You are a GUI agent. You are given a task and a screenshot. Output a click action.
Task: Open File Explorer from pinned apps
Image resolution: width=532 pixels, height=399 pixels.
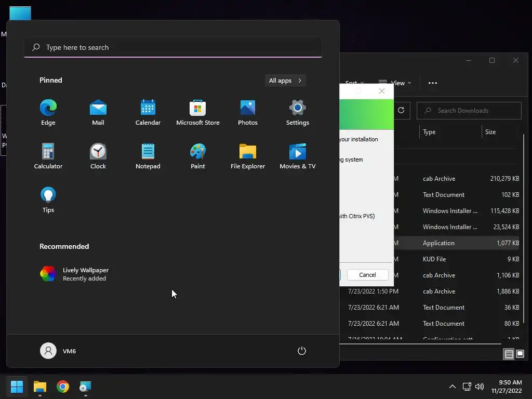[248, 156]
